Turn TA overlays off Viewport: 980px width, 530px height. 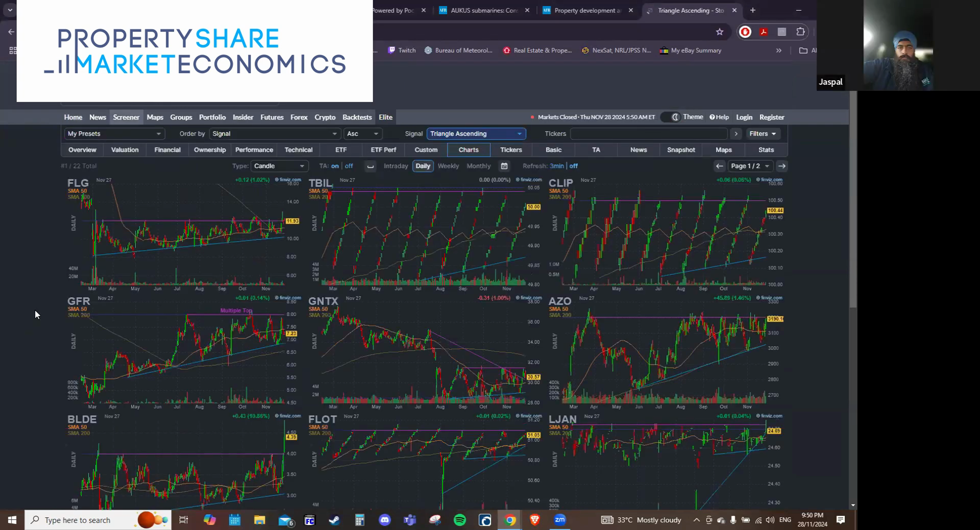pyautogui.click(x=349, y=166)
